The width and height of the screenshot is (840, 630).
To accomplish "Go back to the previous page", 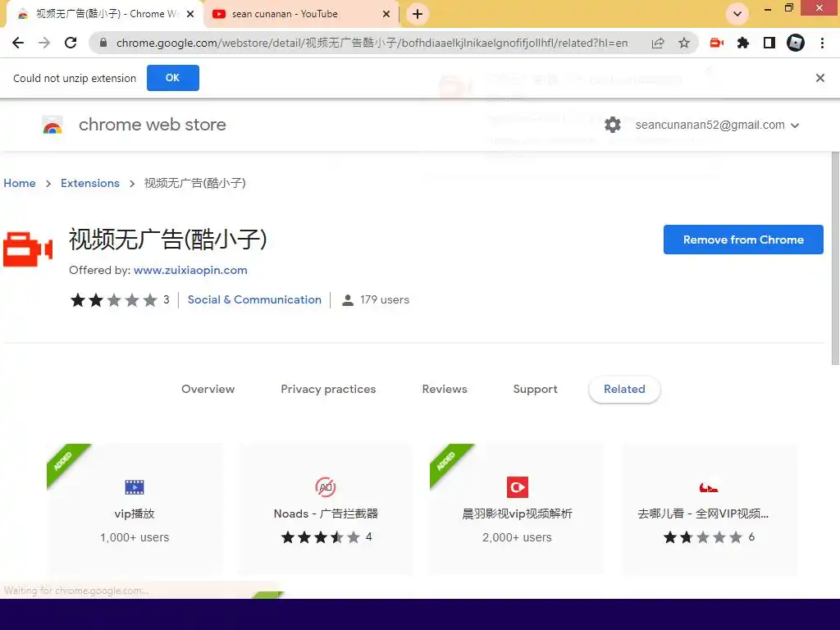I will 18,43.
